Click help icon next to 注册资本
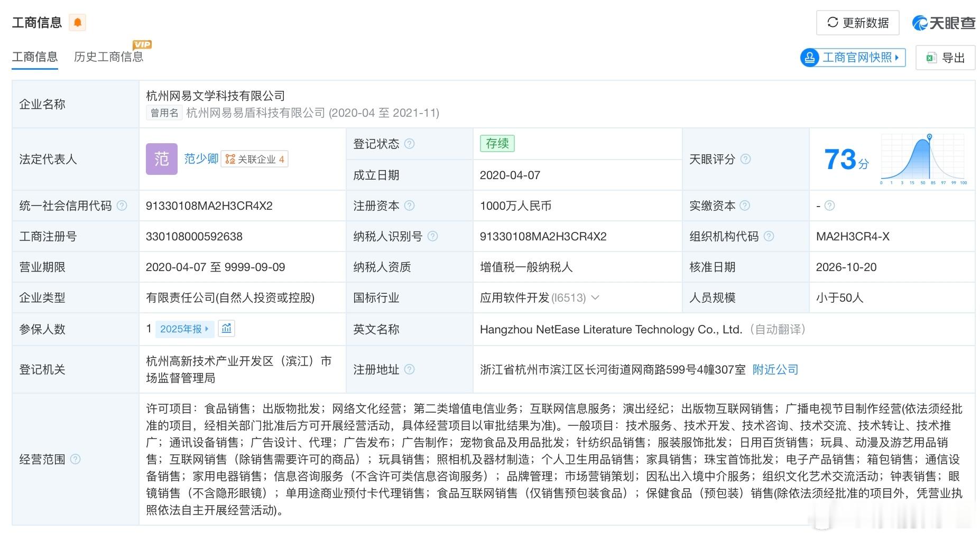The image size is (980, 540). pyautogui.click(x=409, y=206)
